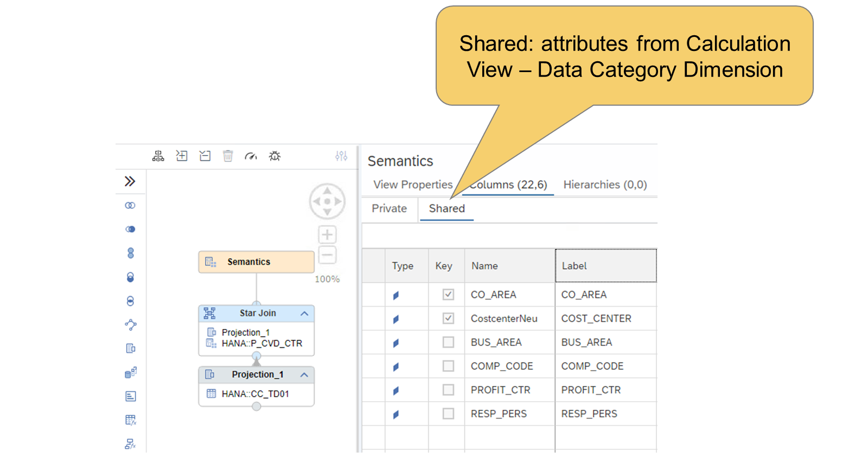
Task: Click attribute type icon for PROFIT_CTR
Action: tap(396, 391)
